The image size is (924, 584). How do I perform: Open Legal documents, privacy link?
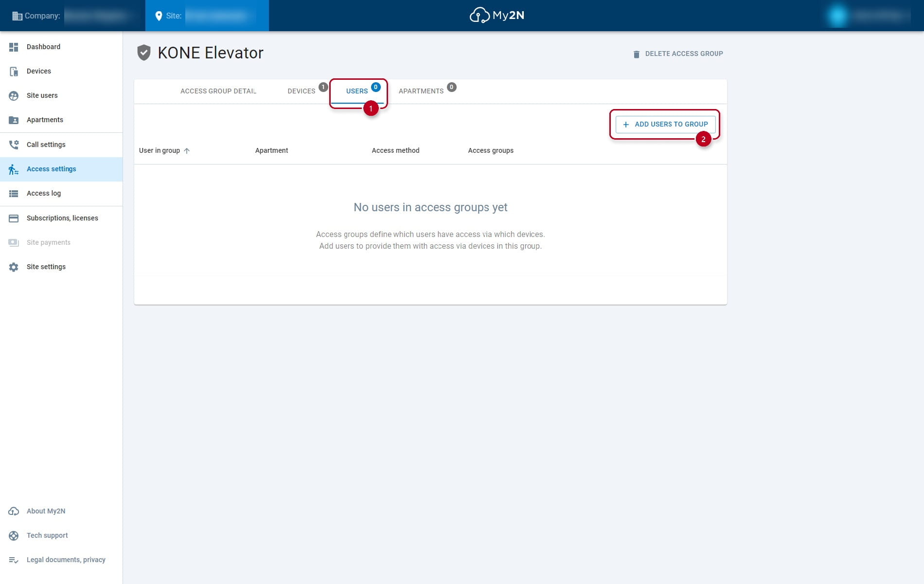pos(61,560)
